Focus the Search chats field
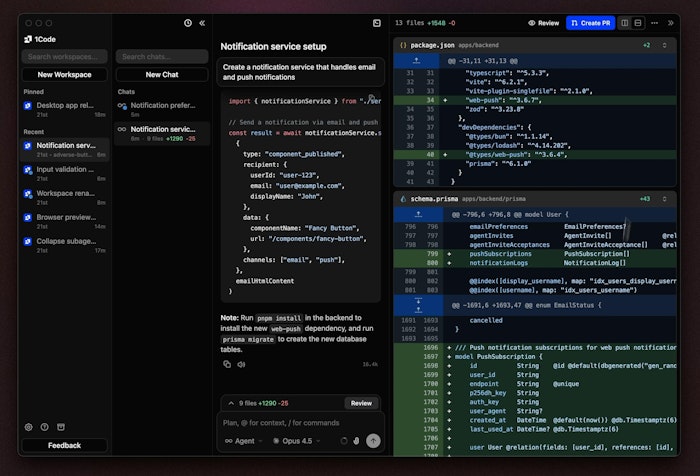700x476 pixels. (x=162, y=57)
